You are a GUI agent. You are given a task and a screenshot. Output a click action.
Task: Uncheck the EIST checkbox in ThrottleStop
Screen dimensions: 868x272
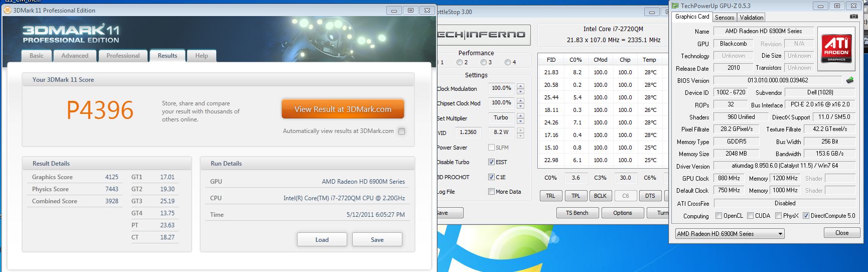(491, 162)
